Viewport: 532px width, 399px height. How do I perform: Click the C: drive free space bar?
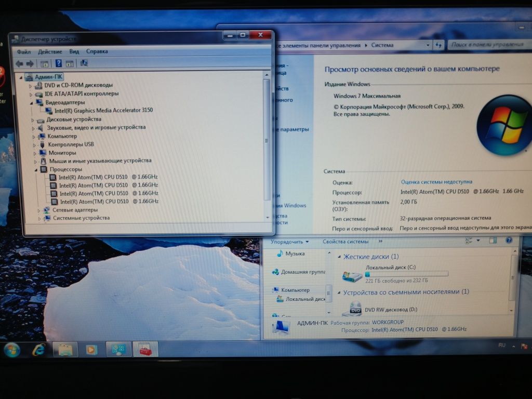pyautogui.click(x=406, y=274)
